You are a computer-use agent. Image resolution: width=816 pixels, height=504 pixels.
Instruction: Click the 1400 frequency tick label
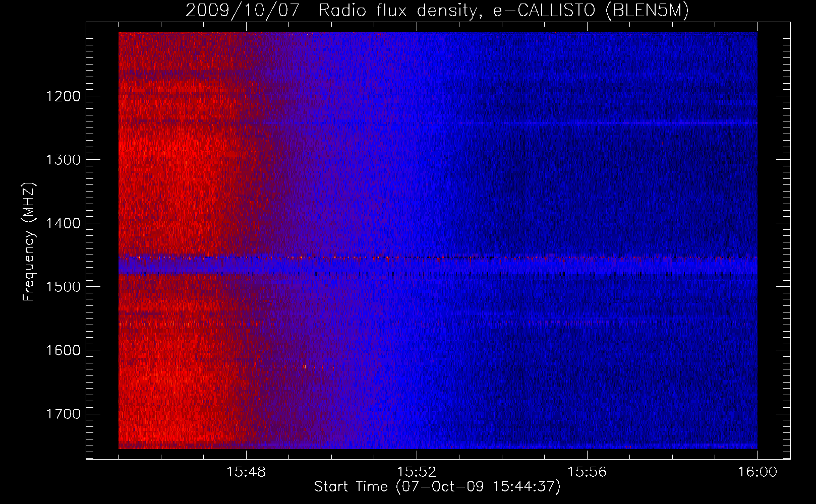pyautogui.click(x=63, y=223)
